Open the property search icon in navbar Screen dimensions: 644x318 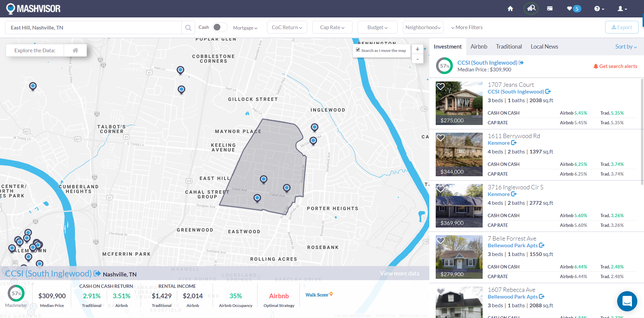(531, 8)
